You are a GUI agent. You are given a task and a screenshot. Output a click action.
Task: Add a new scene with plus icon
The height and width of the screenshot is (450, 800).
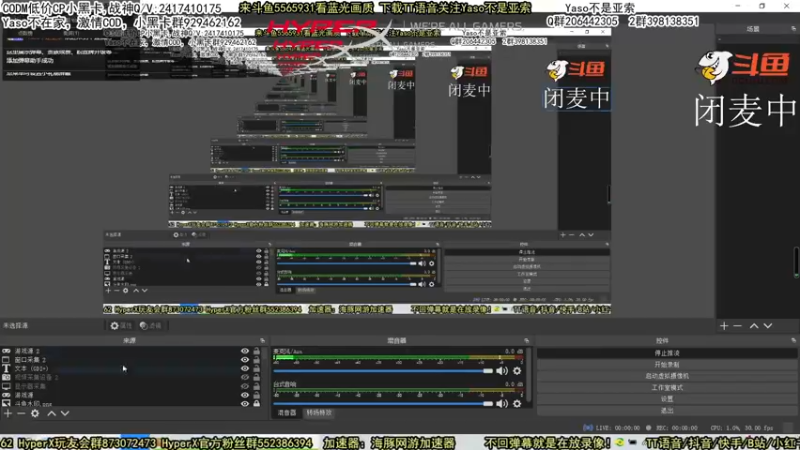tap(724, 326)
